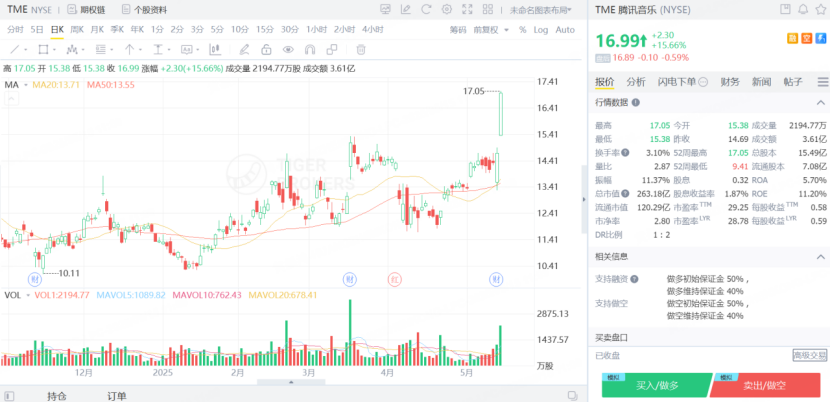Image resolution: width=830 pixels, height=402 pixels.
Task: Select the Fibonacci lines tool
Action: point(101,50)
